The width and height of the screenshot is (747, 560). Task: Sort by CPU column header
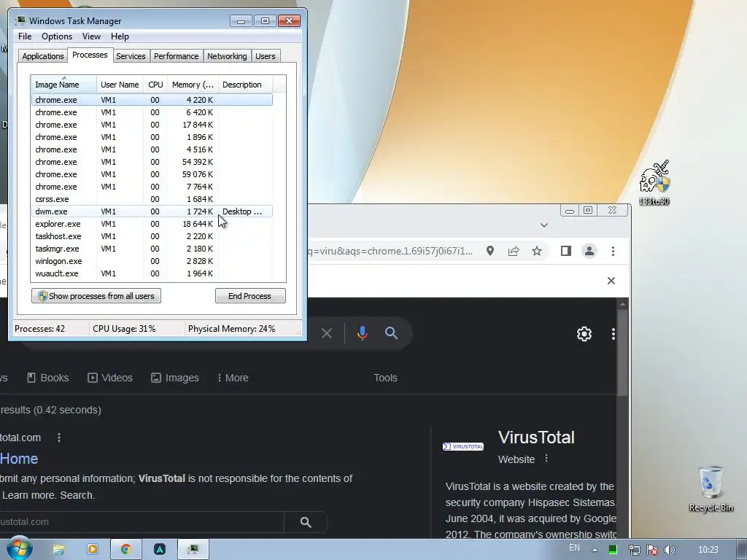click(x=155, y=85)
